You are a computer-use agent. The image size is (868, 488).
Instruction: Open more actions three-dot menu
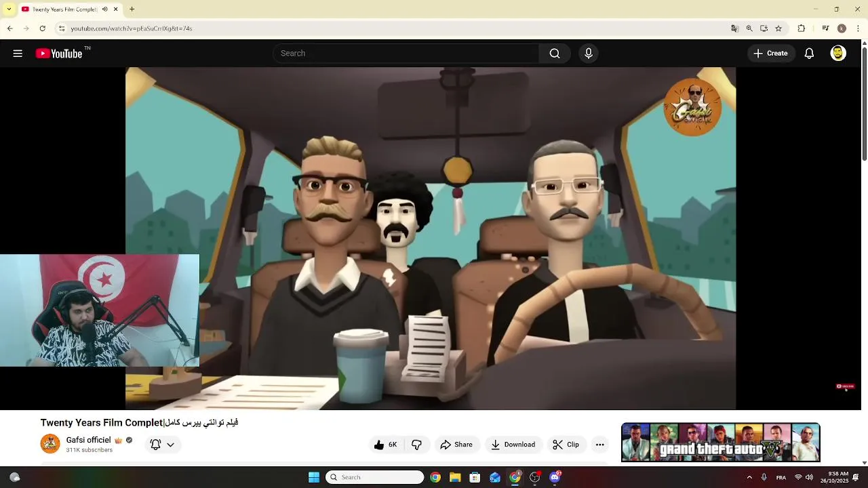(x=599, y=445)
